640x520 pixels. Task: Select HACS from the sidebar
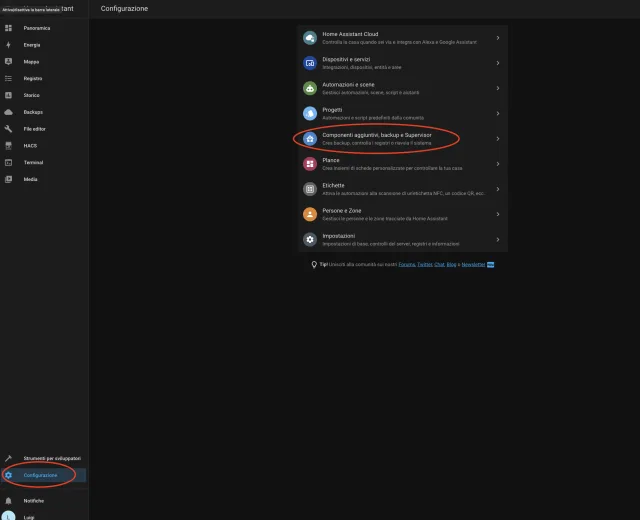[x=30, y=145]
